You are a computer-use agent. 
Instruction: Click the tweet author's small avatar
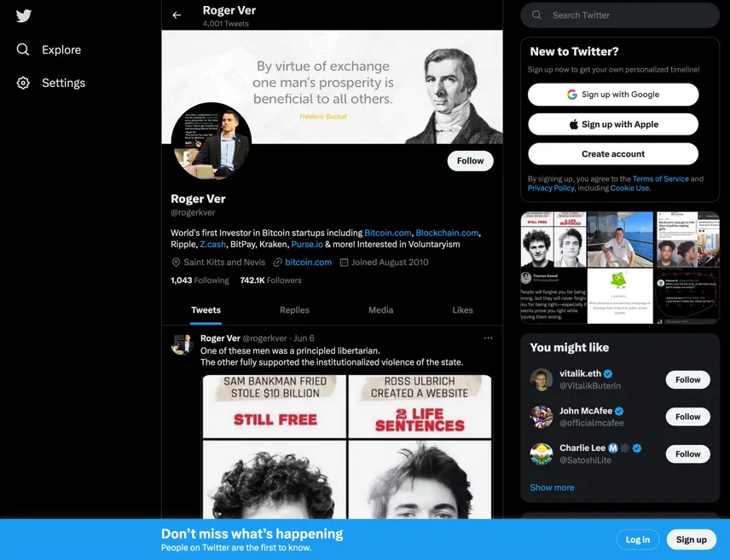tap(182, 344)
